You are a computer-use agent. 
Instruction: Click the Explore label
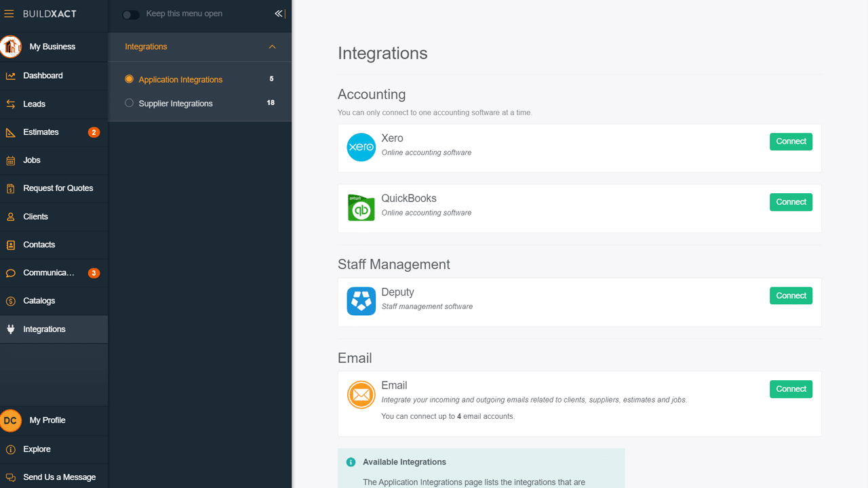[x=37, y=449]
